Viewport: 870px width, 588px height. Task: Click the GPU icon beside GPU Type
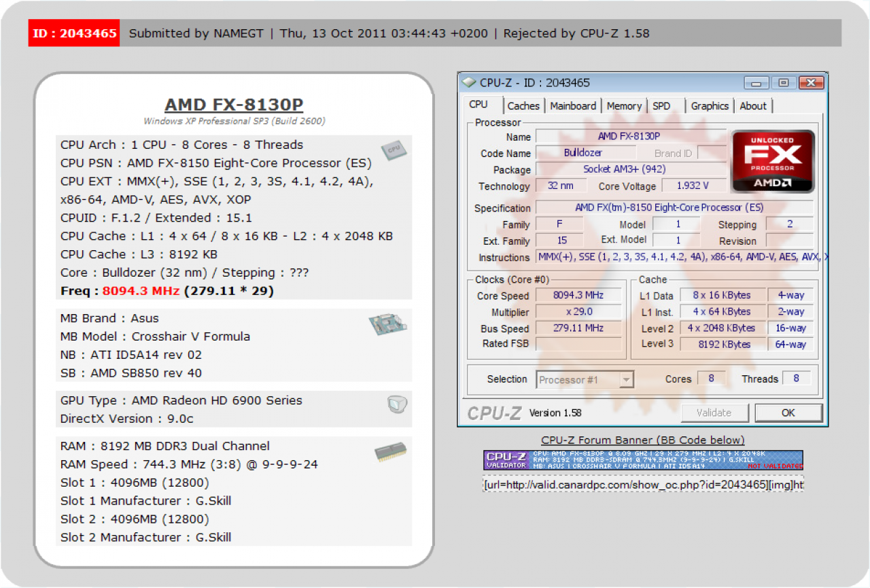click(x=397, y=405)
